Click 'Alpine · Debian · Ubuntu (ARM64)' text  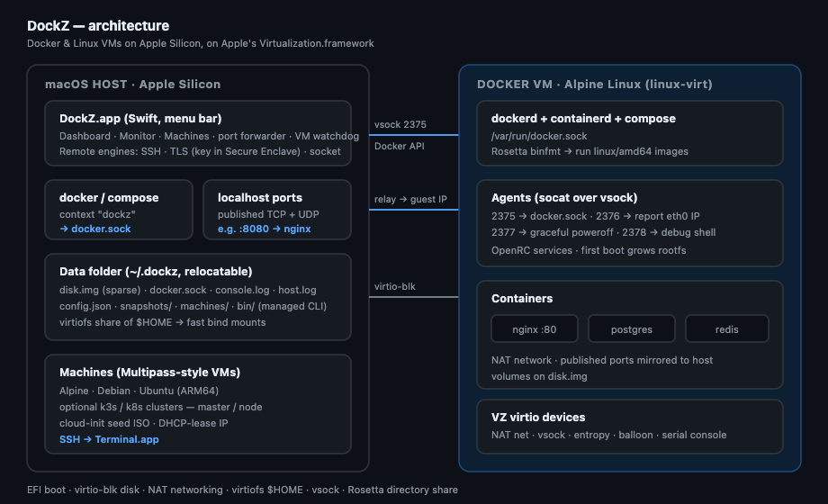click(x=139, y=391)
